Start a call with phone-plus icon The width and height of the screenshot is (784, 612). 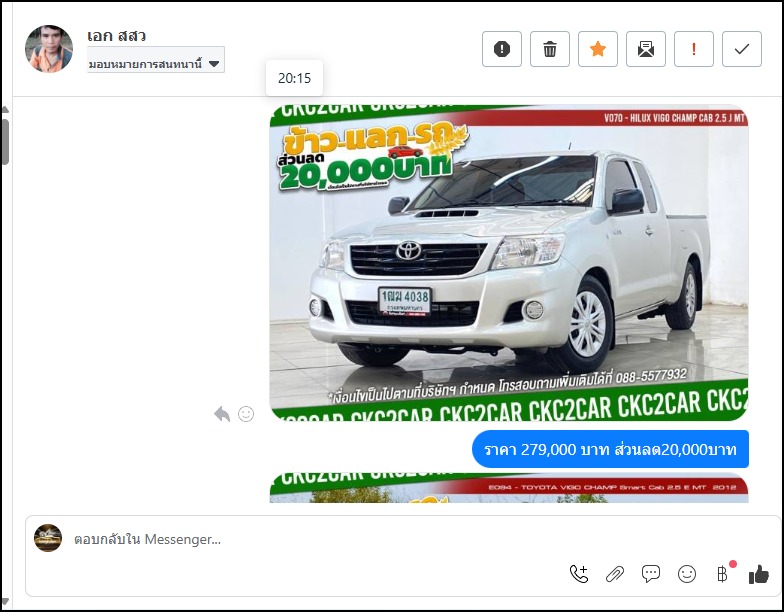579,574
